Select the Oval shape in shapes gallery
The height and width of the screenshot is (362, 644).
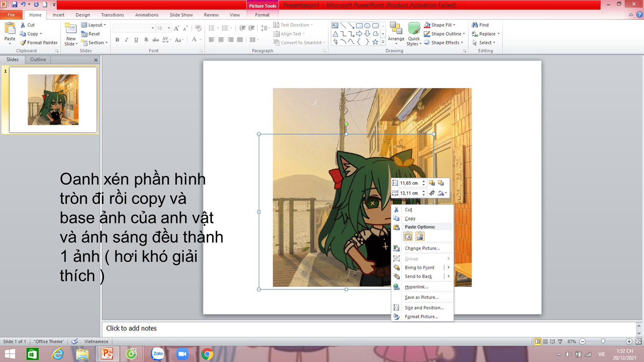pyautogui.click(x=368, y=26)
